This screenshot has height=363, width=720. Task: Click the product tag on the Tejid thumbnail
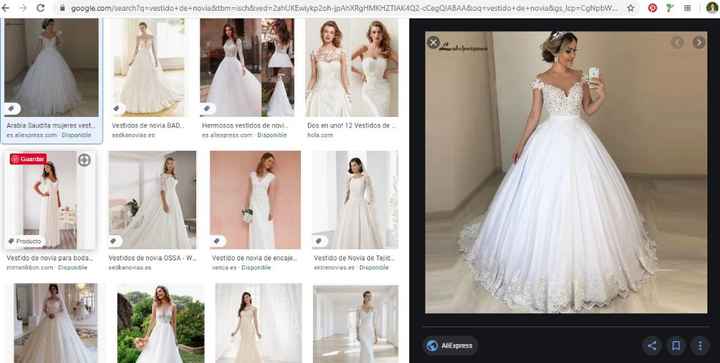click(x=319, y=241)
